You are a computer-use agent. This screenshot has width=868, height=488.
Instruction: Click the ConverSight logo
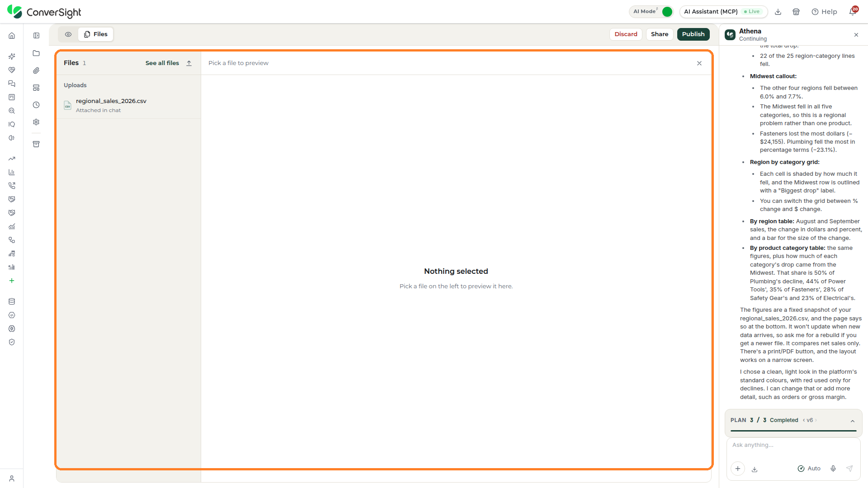[x=44, y=12]
